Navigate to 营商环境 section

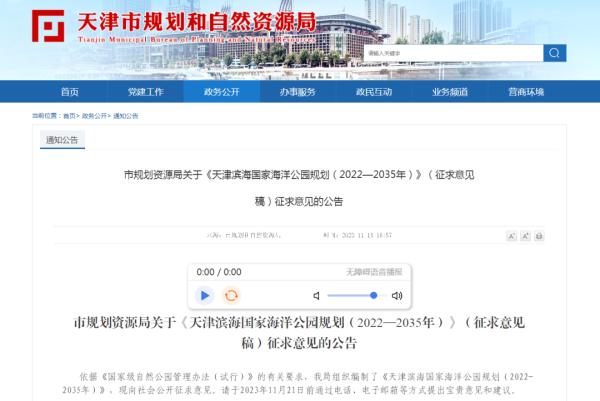click(526, 91)
